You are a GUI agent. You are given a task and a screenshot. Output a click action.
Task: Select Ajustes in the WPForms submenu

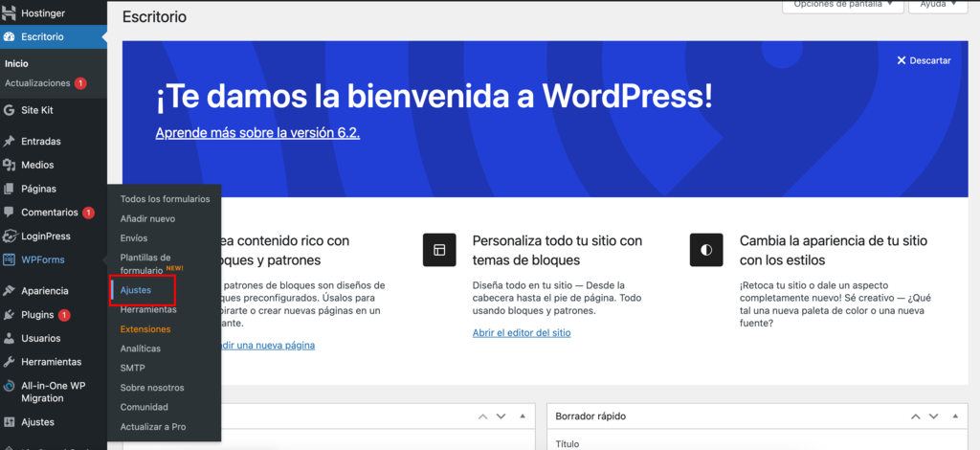(x=136, y=290)
